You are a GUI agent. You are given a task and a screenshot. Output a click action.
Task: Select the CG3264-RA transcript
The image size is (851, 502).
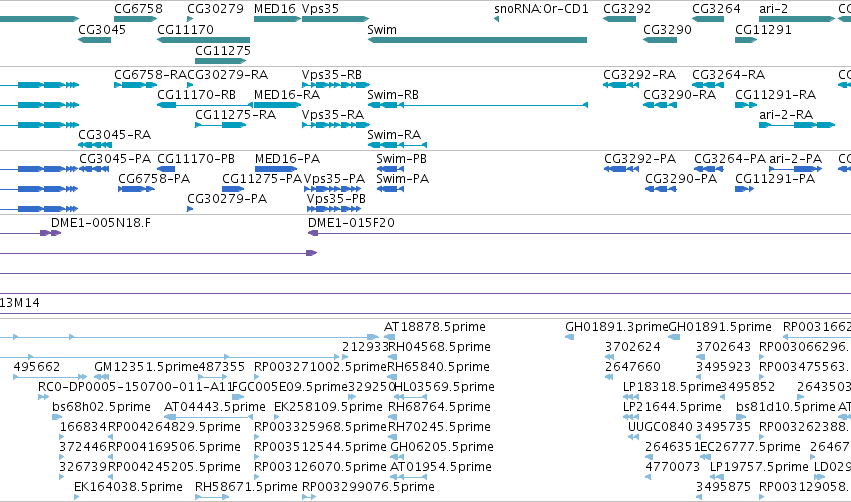[x=708, y=85]
